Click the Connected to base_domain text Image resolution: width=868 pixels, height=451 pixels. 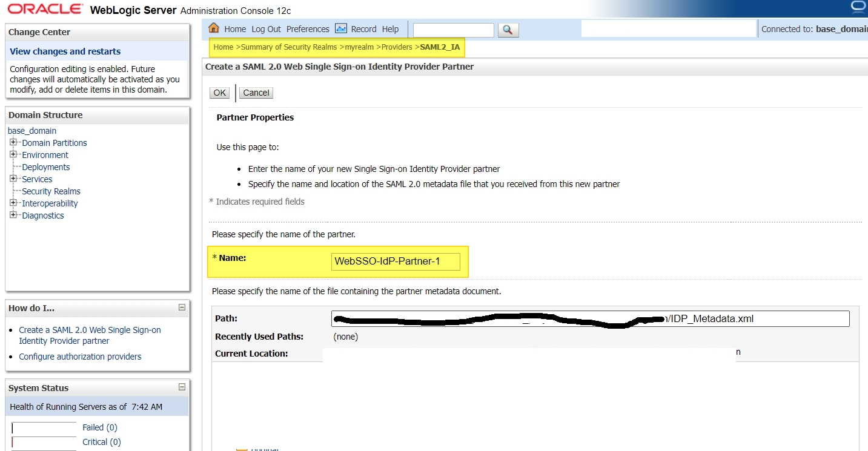[814, 29]
